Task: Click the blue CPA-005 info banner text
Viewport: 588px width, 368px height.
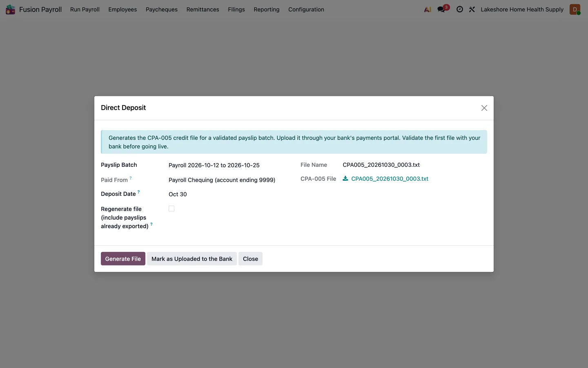Action: 294,142
